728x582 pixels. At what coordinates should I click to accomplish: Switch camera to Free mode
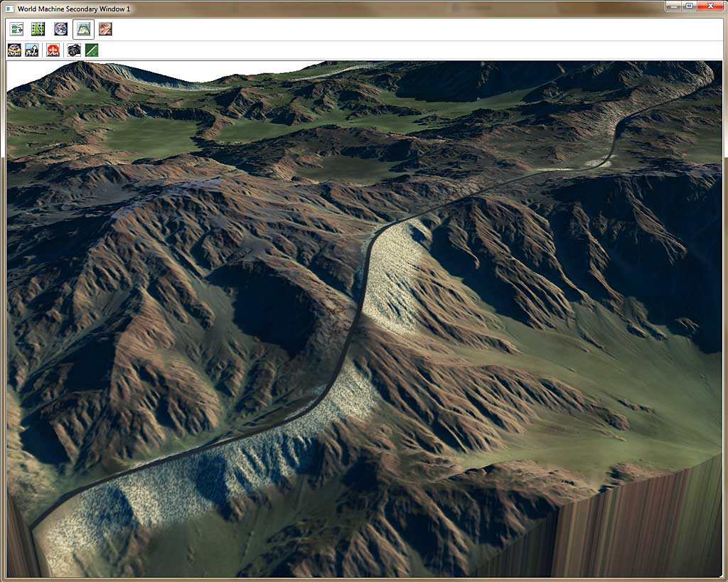pos(32,50)
